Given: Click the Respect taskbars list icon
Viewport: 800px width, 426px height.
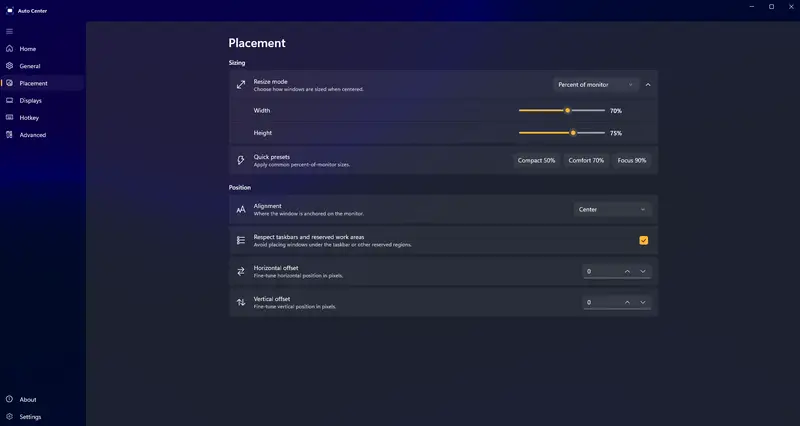Looking at the screenshot, I should [241, 240].
